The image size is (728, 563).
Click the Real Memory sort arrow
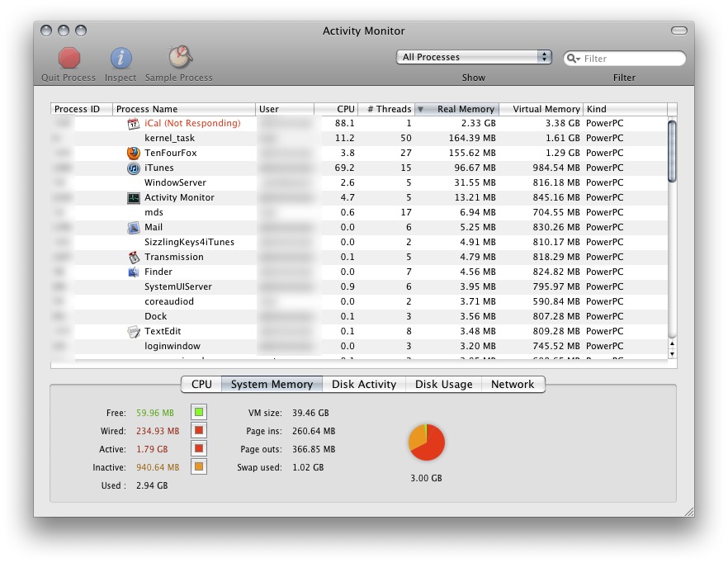pos(420,110)
